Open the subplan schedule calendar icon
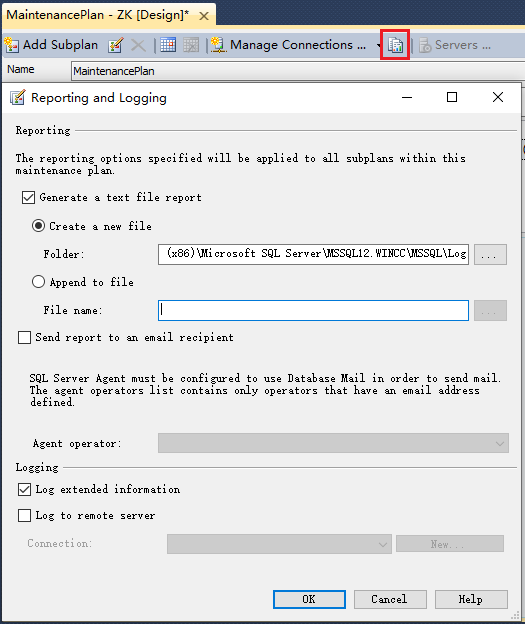This screenshot has height=624, width=525. click(x=168, y=45)
